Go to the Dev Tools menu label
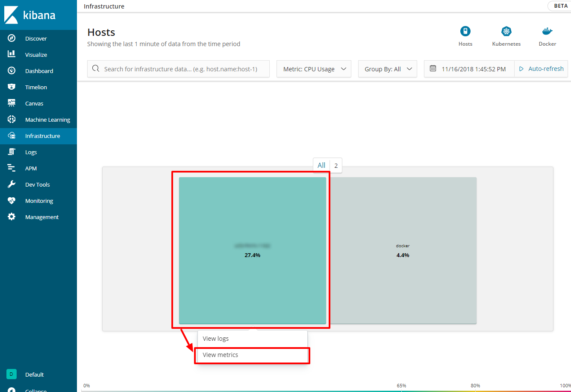 click(x=38, y=184)
